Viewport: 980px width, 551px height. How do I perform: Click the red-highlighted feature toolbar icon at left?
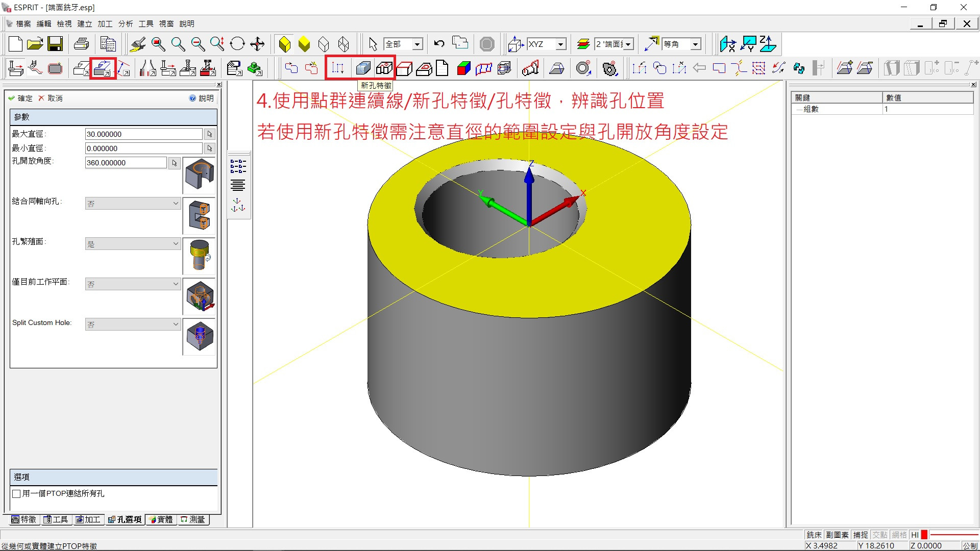click(103, 68)
